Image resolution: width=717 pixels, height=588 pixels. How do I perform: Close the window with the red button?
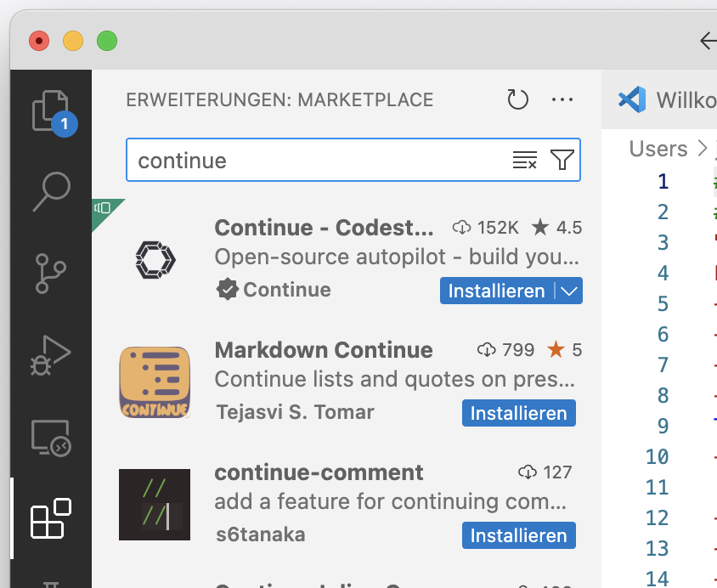click(x=39, y=41)
